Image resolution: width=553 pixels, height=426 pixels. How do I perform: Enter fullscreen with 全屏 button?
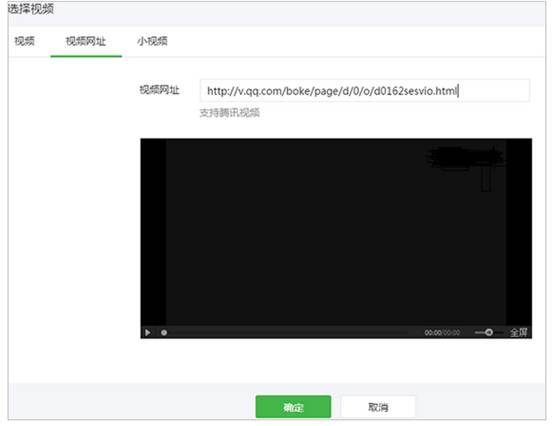coord(519,332)
